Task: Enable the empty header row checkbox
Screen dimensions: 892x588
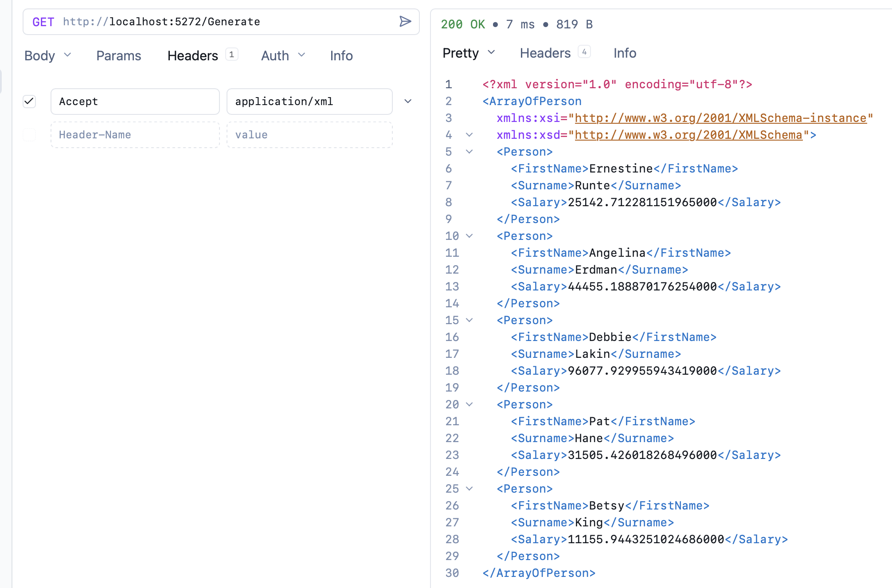Action: pyautogui.click(x=29, y=135)
